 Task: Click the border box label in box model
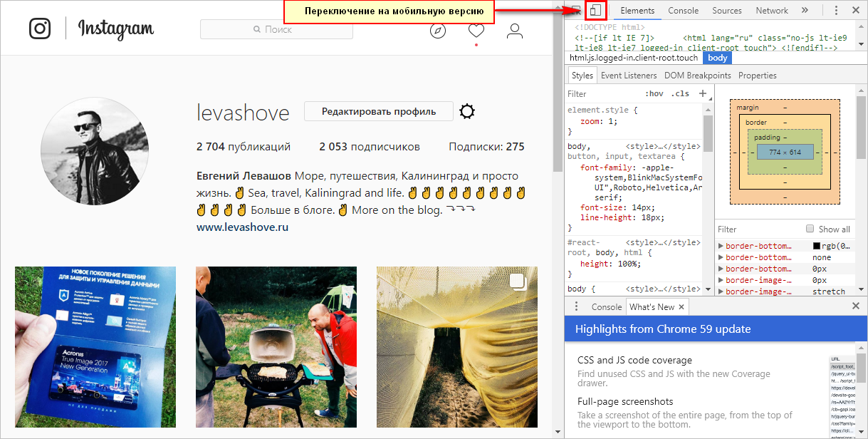pyautogui.click(x=756, y=123)
